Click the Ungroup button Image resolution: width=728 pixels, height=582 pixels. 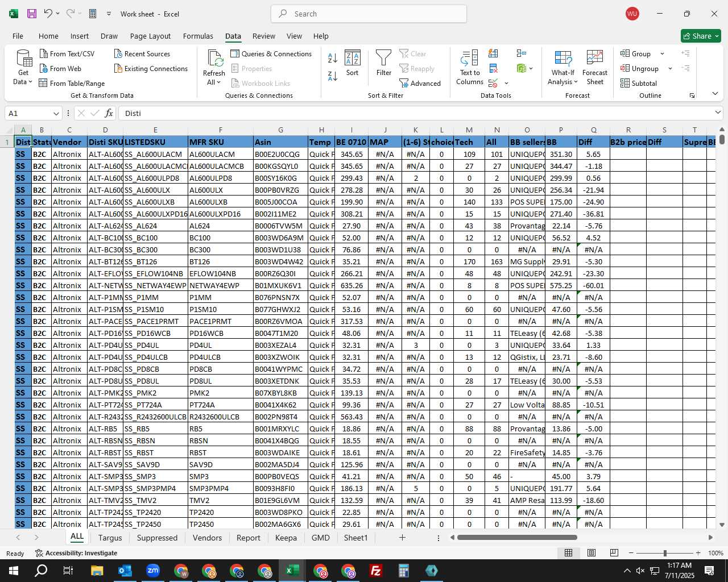click(640, 68)
